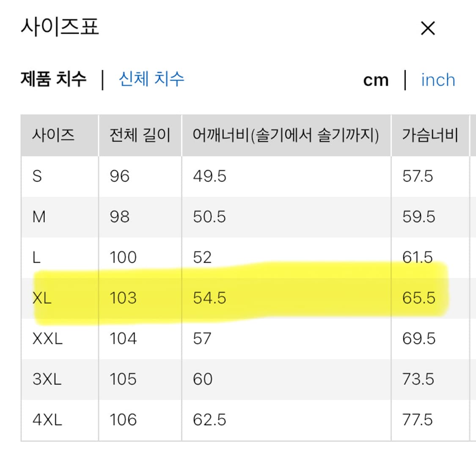Image resolution: width=476 pixels, height=472 pixels.
Task: Click the shoulder width 54.5 value
Action: [x=208, y=298]
